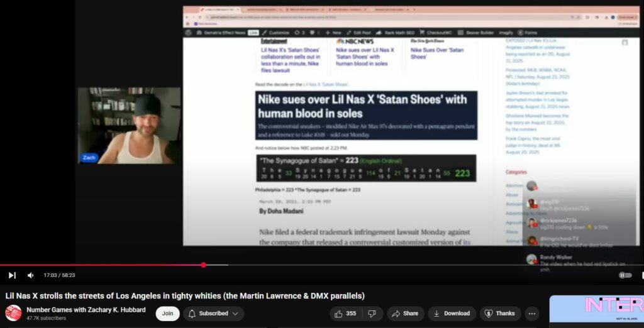Open the more actions ellipsis menu

[531, 314]
